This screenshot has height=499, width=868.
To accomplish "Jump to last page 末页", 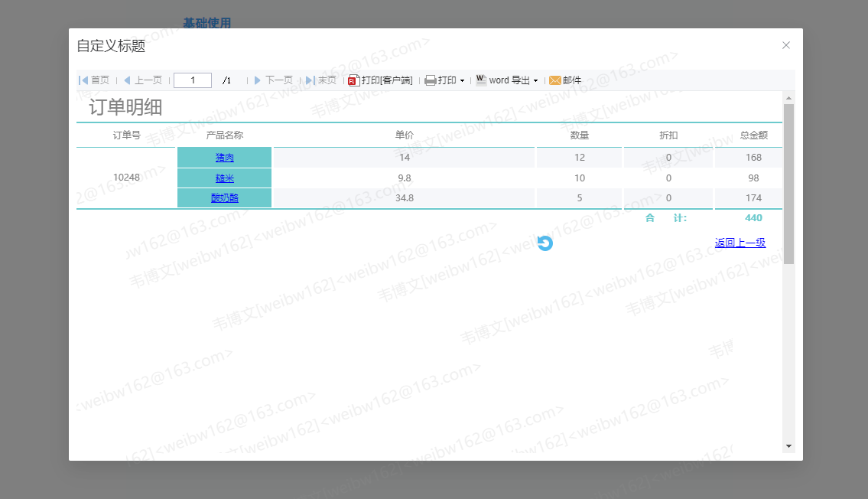I will 321,80.
